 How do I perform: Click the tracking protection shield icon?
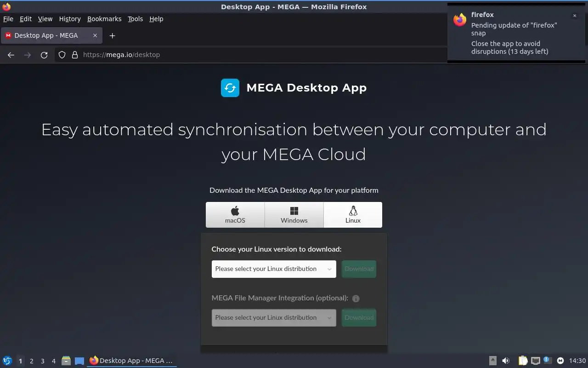(x=62, y=55)
